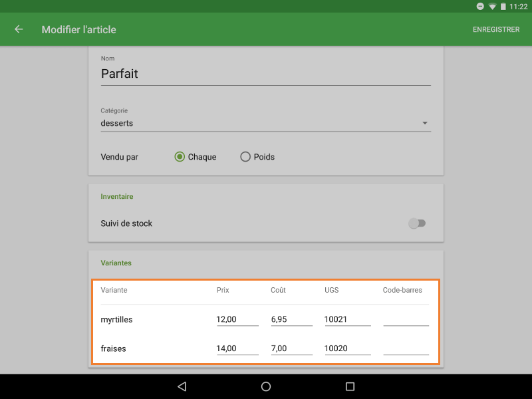Open recent apps with square button
Image resolution: width=532 pixels, height=399 pixels.
point(350,386)
